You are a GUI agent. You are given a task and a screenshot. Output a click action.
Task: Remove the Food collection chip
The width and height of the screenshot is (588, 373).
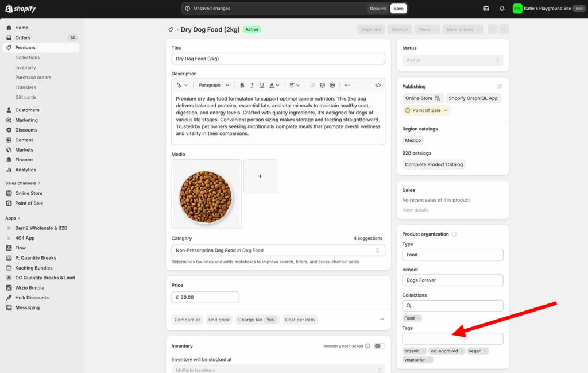tap(419, 318)
